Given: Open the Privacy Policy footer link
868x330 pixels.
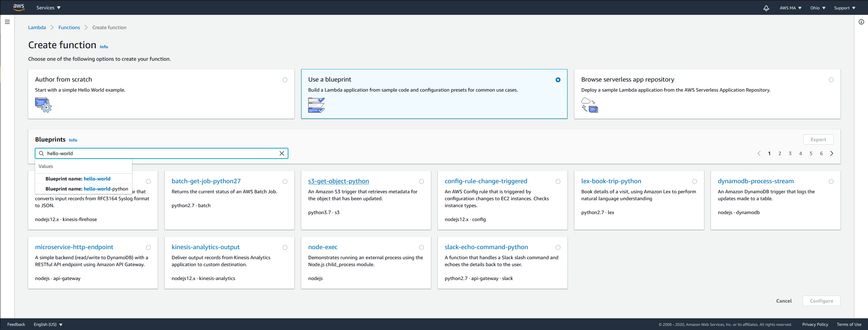Looking at the screenshot, I should click(815, 324).
